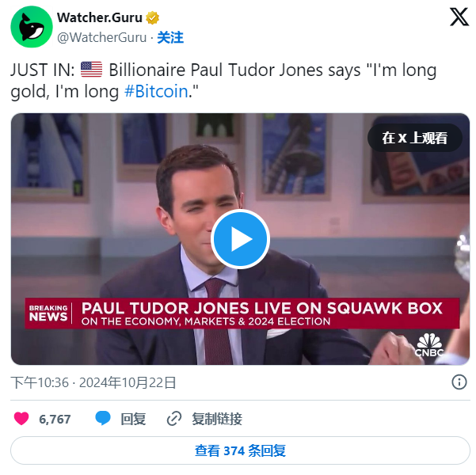Like the tweet with heart icon
The height and width of the screenshot is (475, 476).
point(21,419)
